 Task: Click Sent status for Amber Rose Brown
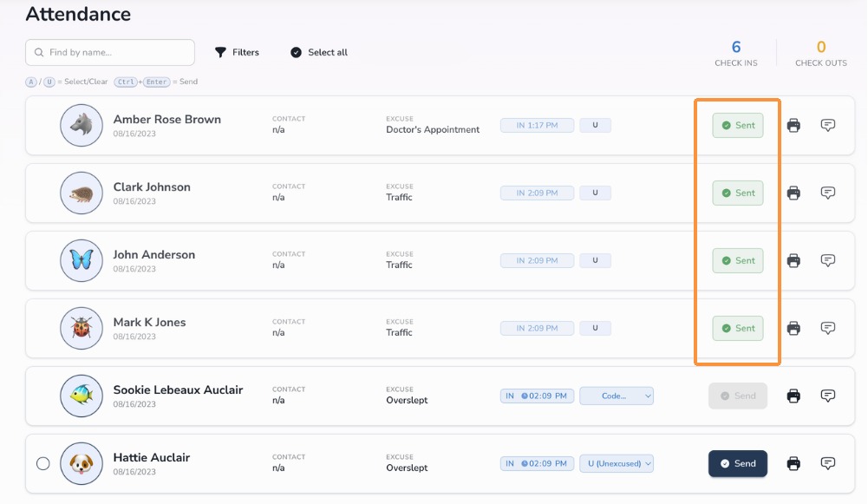tap(738, 125)
